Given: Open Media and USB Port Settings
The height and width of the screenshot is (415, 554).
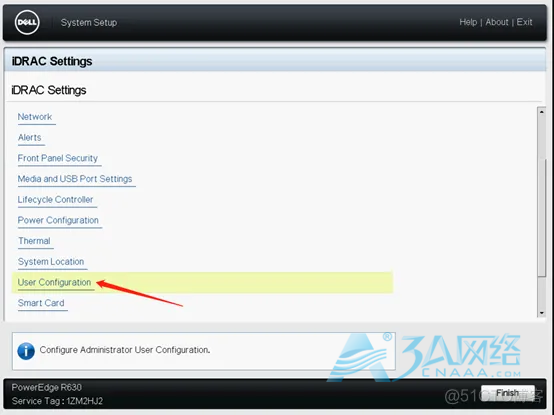Looking at the screenshot, I should 75,179.
